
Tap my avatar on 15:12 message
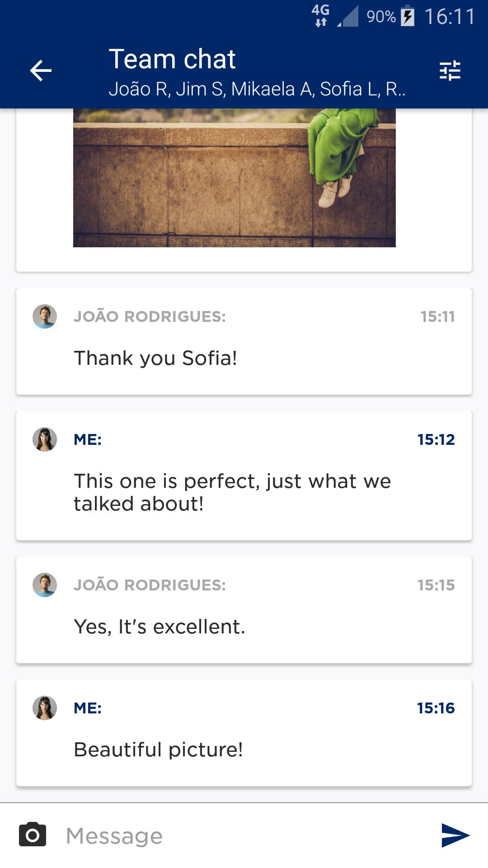click(x=45, y=439)
